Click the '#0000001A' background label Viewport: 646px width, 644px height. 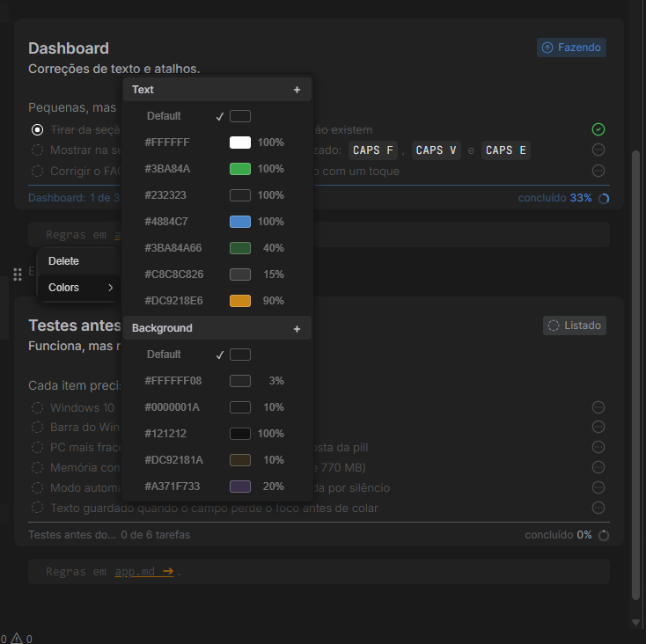pos(172,407)
